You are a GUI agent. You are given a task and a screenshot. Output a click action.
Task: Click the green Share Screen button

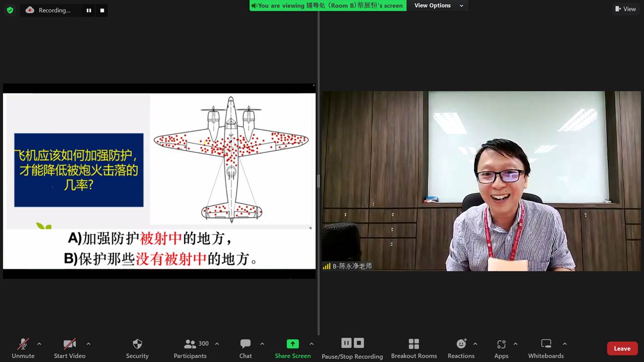(x=293, y=348)
